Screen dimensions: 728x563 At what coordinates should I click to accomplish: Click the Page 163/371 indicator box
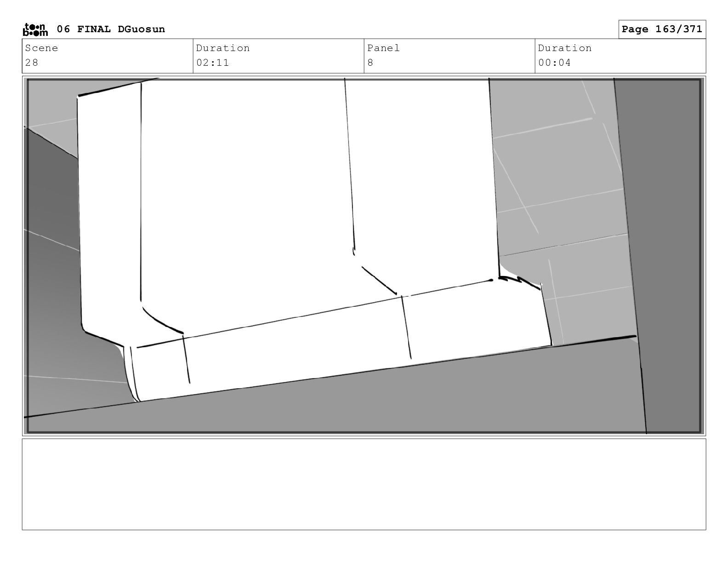click(662, 29)
